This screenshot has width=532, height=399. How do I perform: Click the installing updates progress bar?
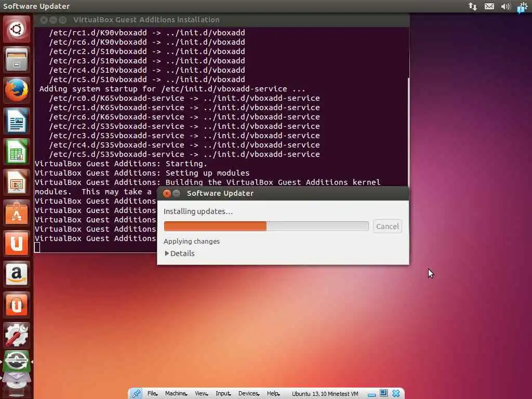(x=267, y=227)
